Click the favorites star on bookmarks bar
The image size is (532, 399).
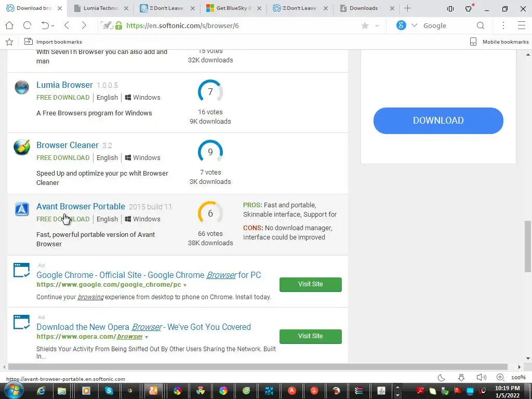[x=9, y=42]
